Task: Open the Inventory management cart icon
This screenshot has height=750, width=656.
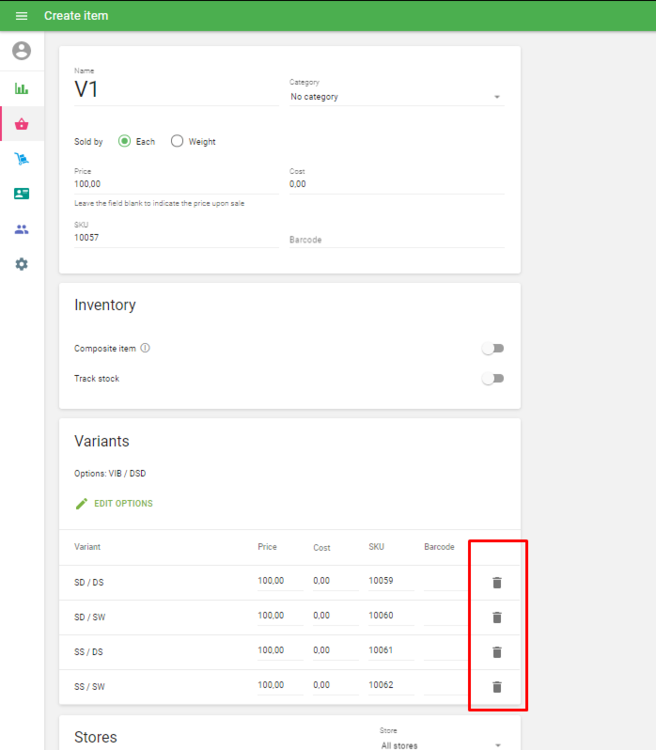Action: 21,159
